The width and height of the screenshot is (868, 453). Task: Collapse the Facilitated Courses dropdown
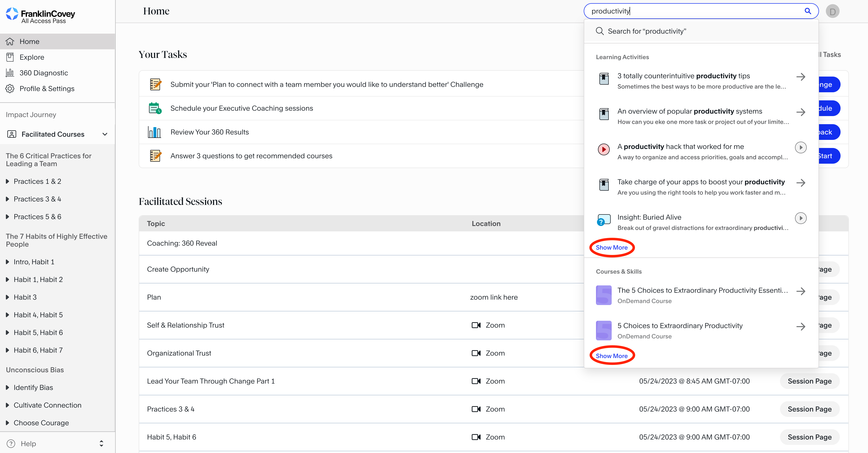105,134
